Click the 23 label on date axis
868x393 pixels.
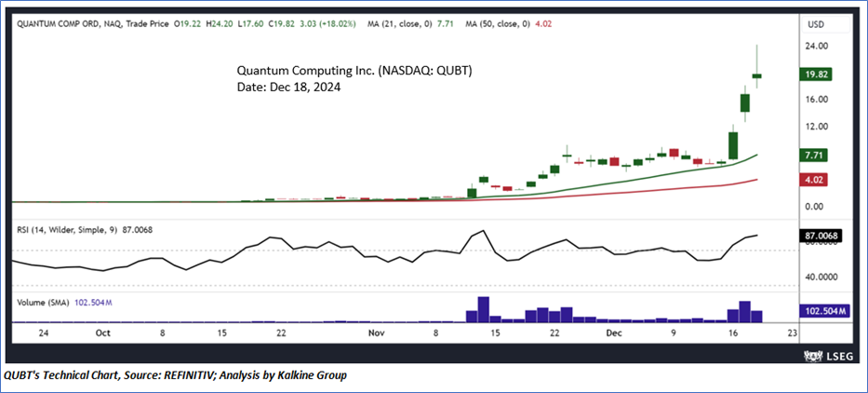pyautogui.click(x=792, y=333)
